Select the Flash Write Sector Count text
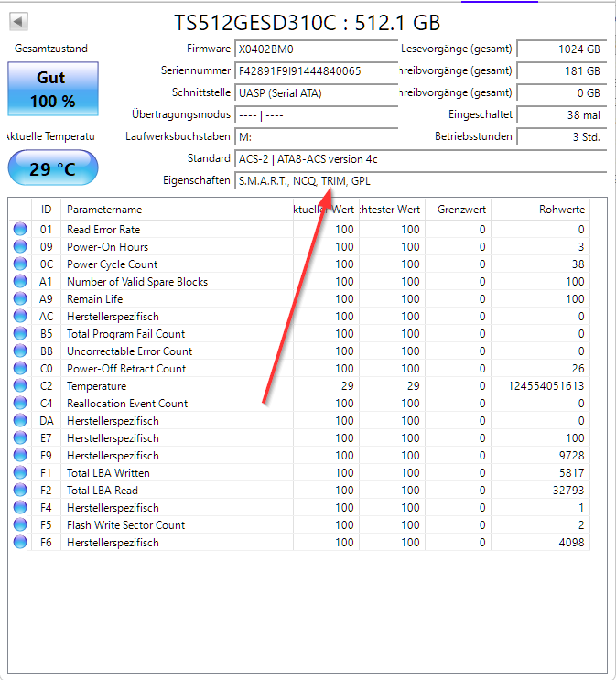Image resolution: width=616 pixels, height=680 pixels. (125, 524)
